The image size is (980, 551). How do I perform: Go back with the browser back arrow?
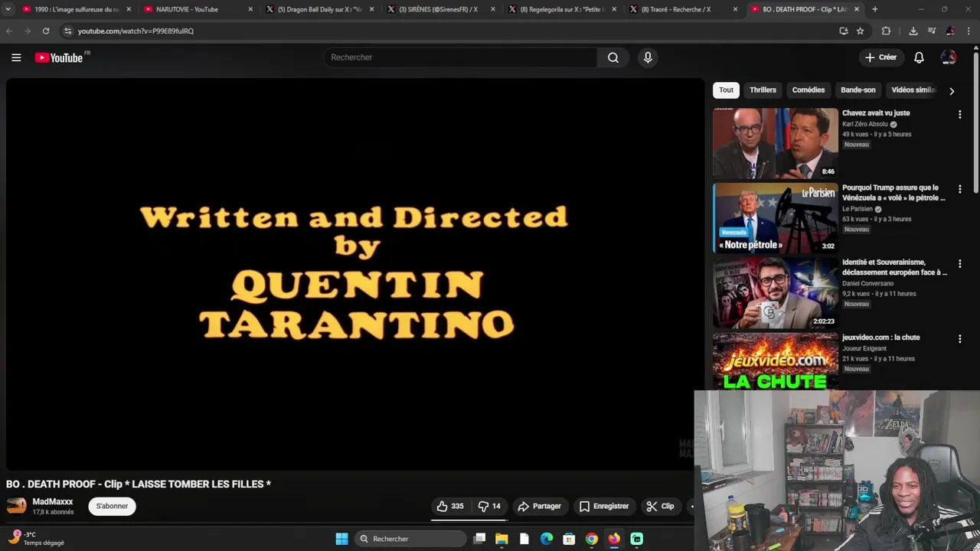point(9,31)
